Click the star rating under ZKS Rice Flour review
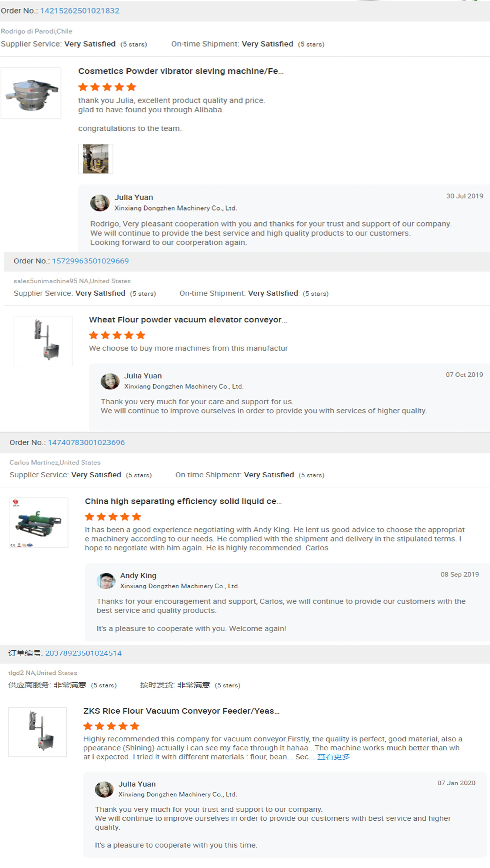Screen dimensions: 490x868 (111, 726)
